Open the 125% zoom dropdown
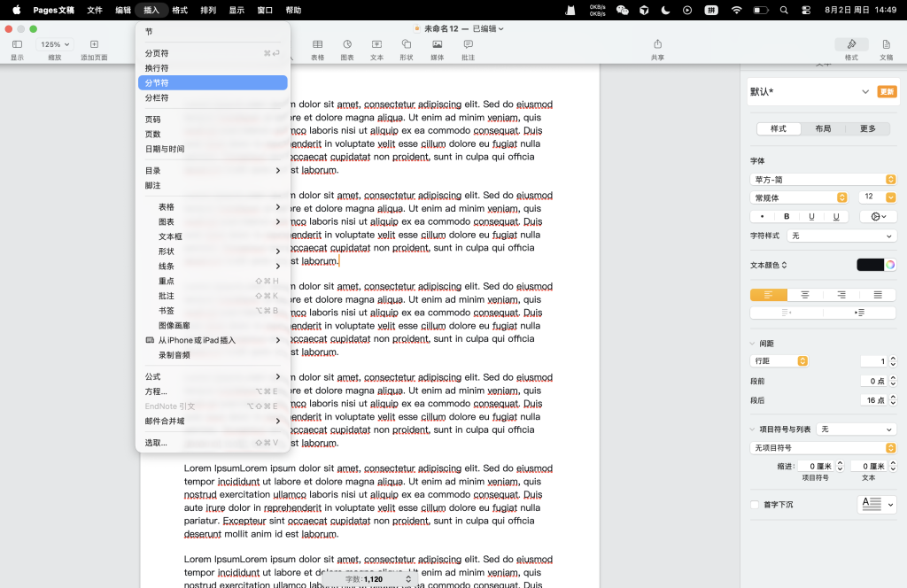 click(x=54, y=44)
